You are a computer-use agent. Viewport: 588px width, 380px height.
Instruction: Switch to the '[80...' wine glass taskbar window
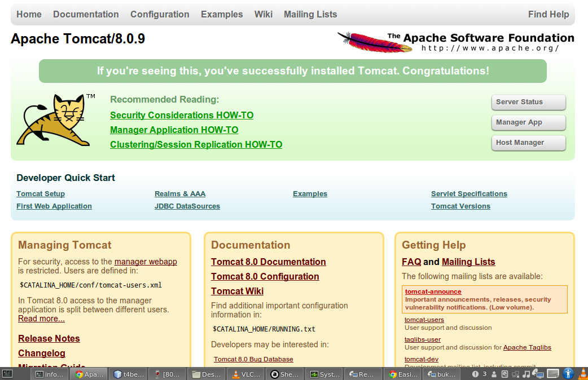tap(167, 374)
